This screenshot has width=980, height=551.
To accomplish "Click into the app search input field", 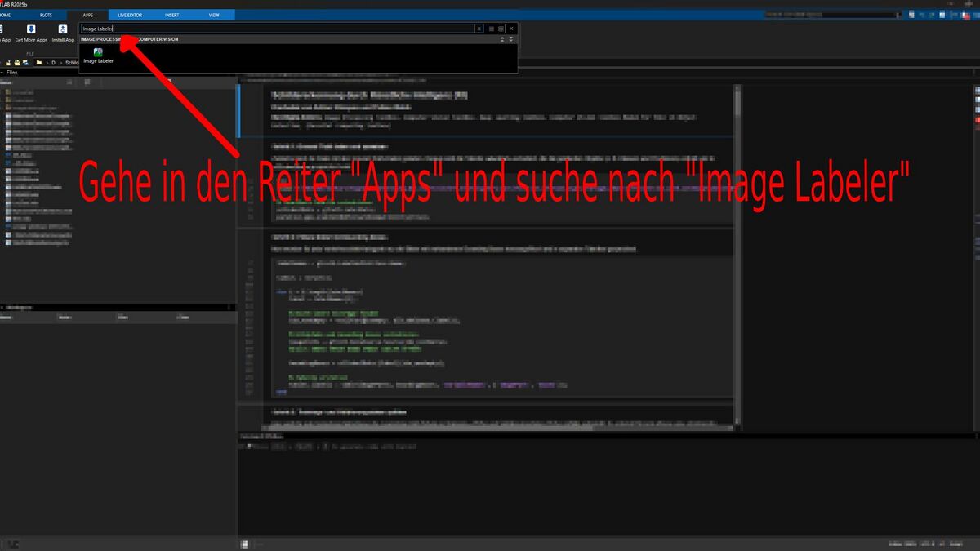I will click(278, 29).
